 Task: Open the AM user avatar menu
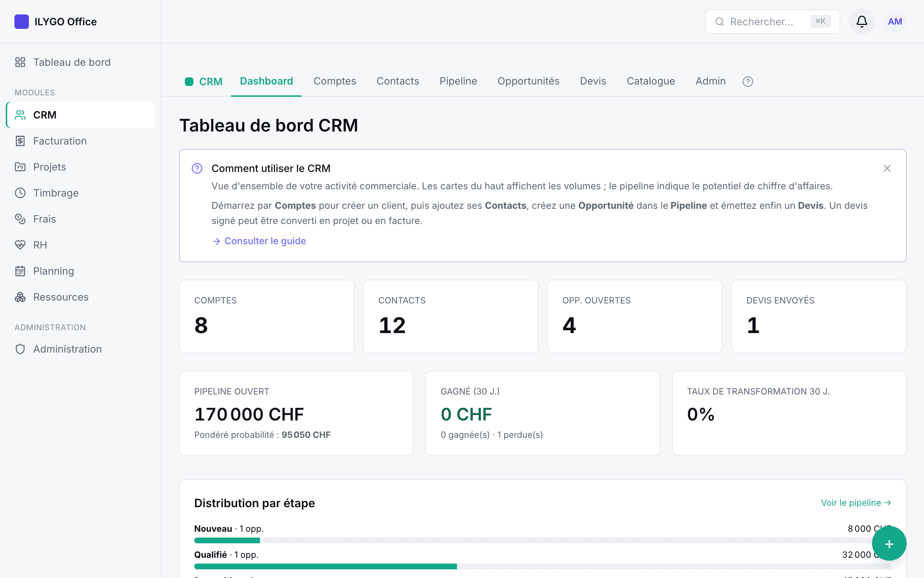[x=895, y=21]
